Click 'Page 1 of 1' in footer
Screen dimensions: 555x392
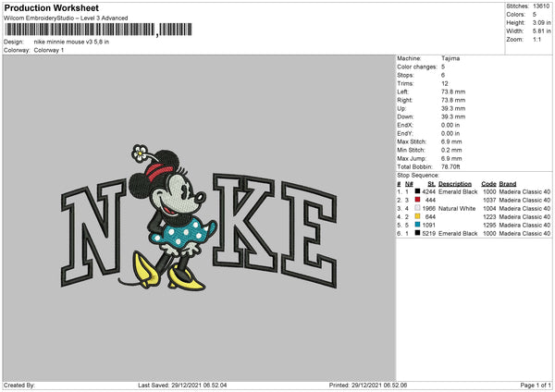[536, 385]
